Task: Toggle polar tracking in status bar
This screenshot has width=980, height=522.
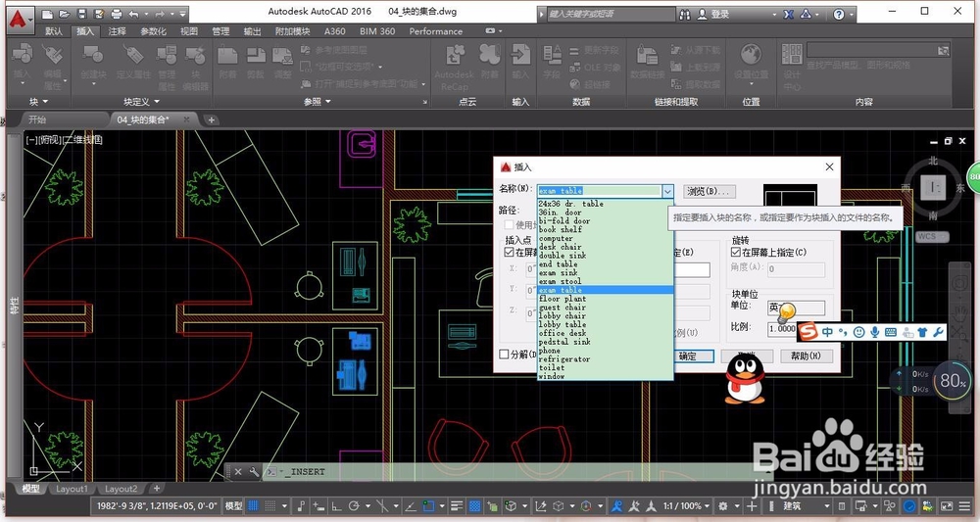Action: (x=354, y=505)
